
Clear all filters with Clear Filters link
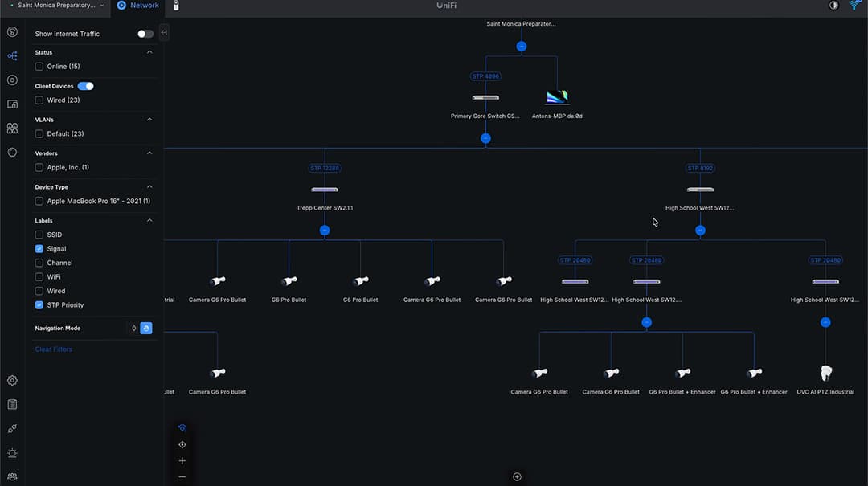(x=54, y=349)
